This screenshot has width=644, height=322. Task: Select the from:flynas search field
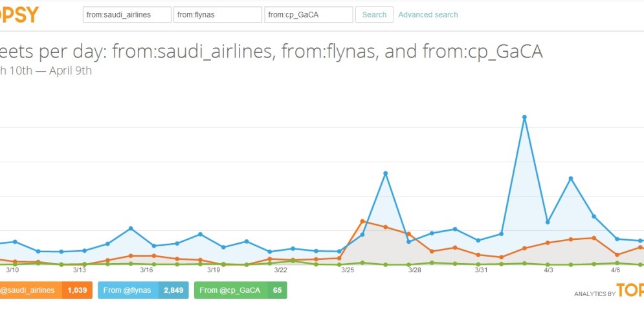[217, 15]
